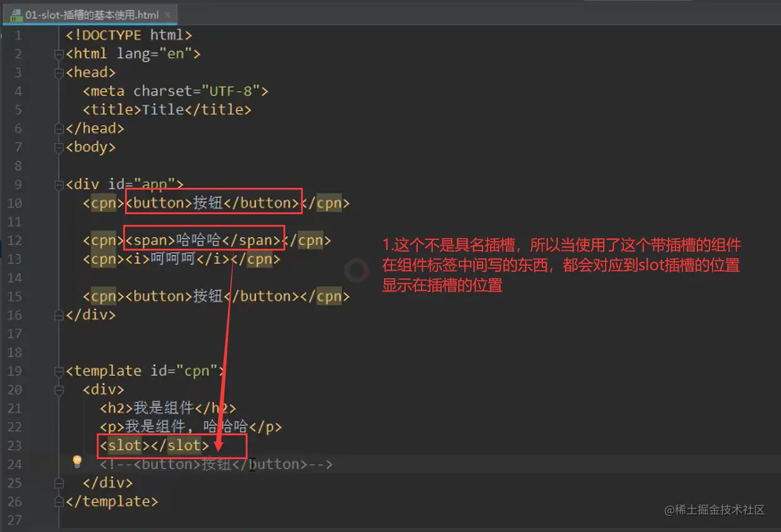Click the commented-out button code on line 24
Viewport: 781px width, 532px height.
click(x=216, y=464)
